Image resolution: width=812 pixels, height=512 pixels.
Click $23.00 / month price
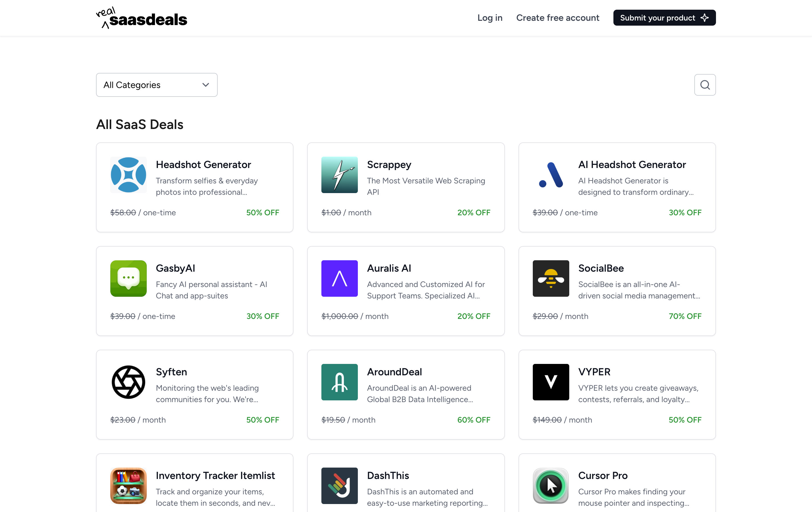138,420
